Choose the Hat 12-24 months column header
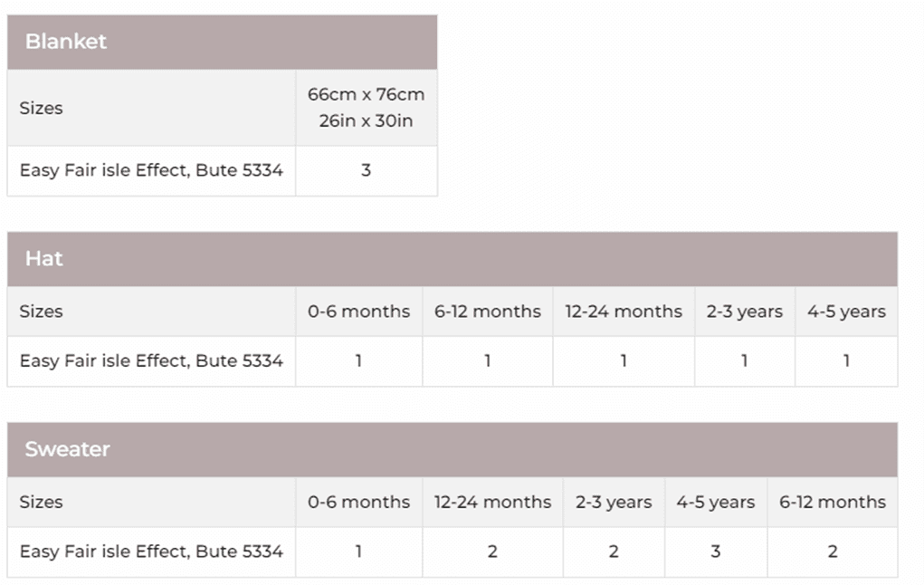The image size is (924, 585). pyautogui.click(x=624, y=312)
